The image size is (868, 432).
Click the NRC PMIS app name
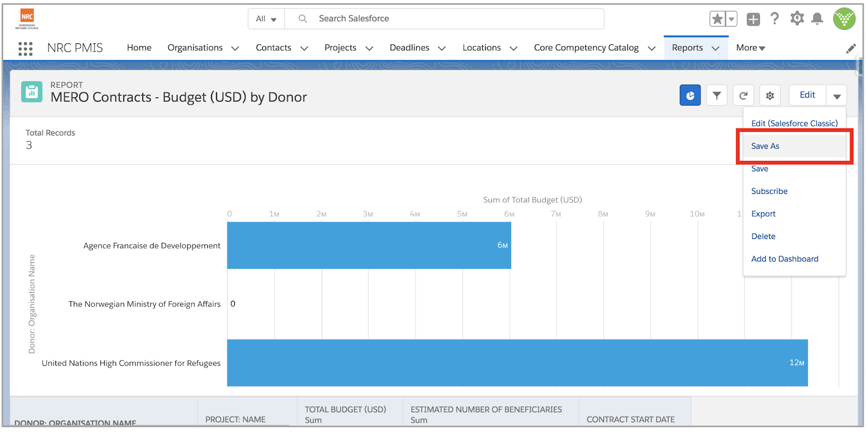point(75,48)
